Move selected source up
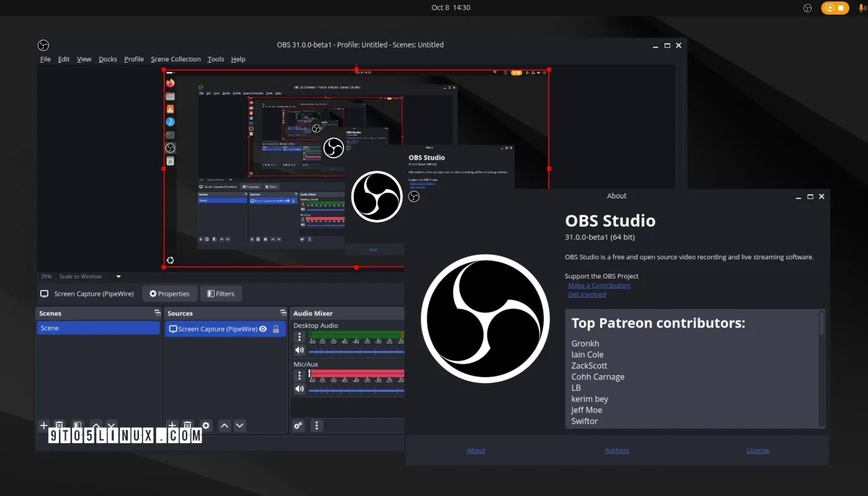Screen dimensions: 868x496 [x=224, y=425]
